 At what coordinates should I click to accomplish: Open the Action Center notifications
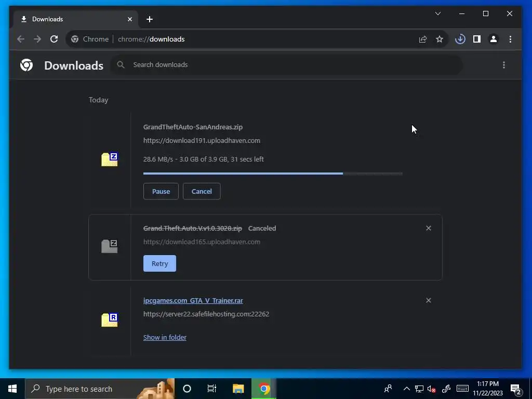pyautogui.click(x=516, y=389)
